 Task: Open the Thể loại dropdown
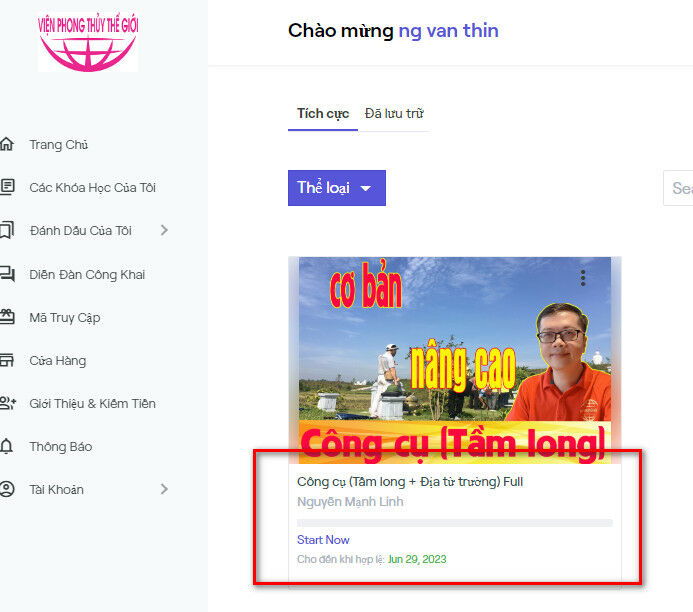(x=336, y=188)
